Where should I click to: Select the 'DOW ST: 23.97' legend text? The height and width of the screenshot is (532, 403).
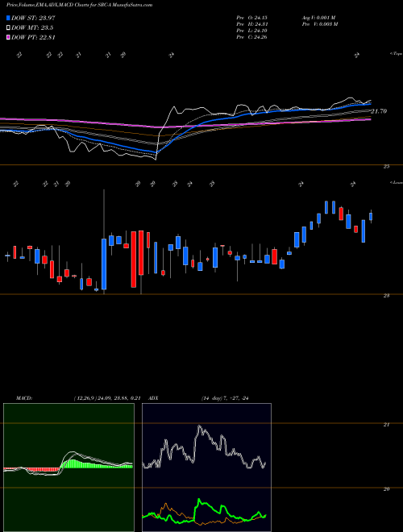33,18
